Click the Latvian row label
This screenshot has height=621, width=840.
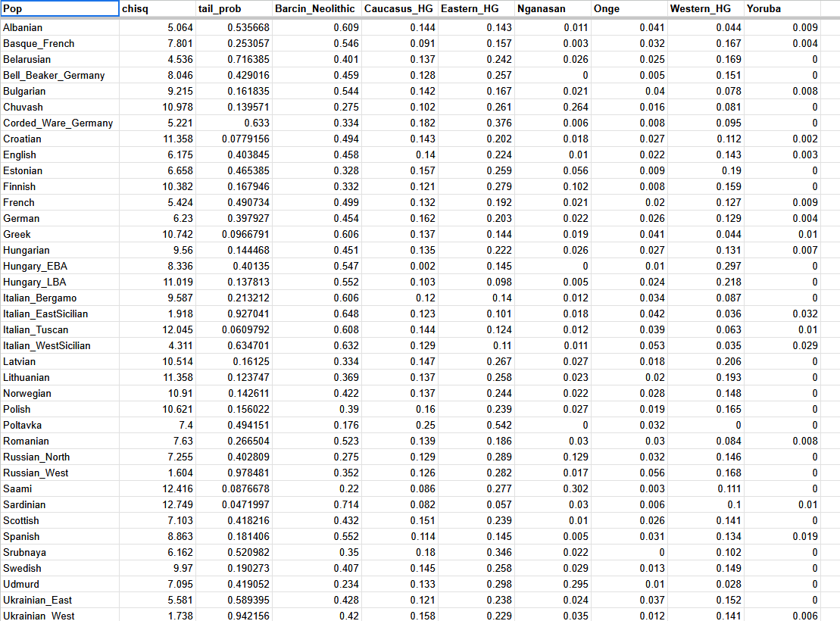pyautogui.click(x=19, y=361)
